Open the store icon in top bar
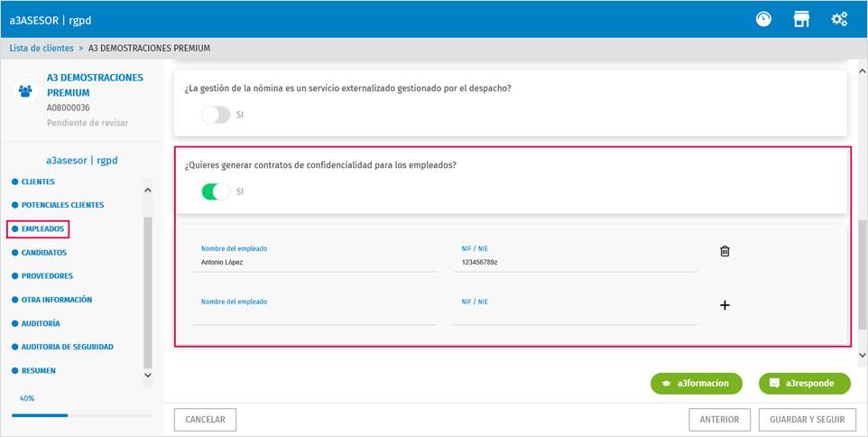This screenshot has width=868, height=437. click(x=801, y=19)
